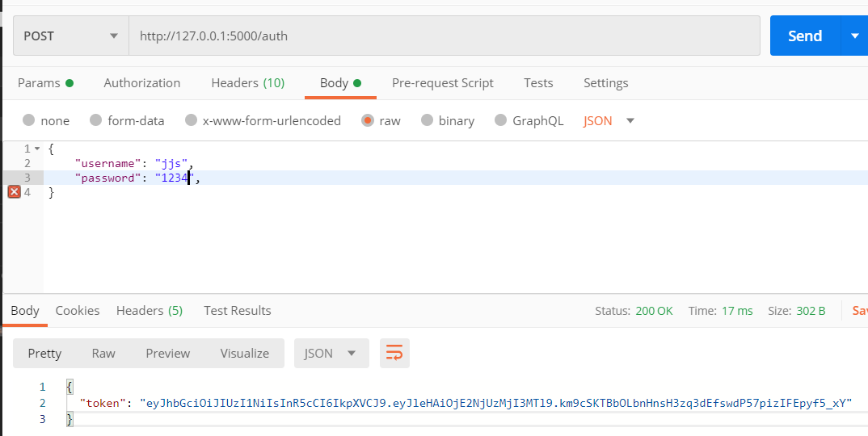Open the Params tab

pyautogui.click(x=45, y=83)
